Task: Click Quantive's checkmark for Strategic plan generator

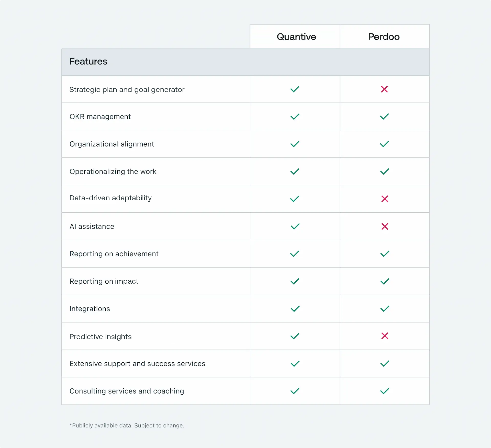Action: 295,89
